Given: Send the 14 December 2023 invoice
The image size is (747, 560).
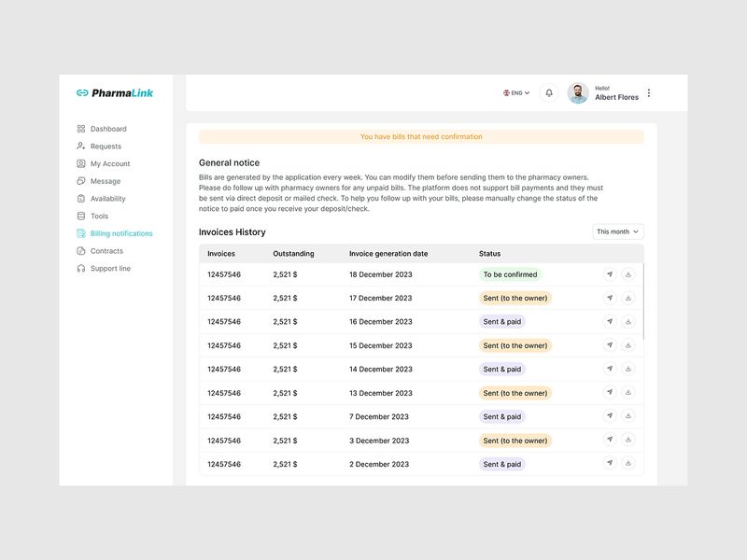Looking at the screenshot, I should click(x=610, y=369).
